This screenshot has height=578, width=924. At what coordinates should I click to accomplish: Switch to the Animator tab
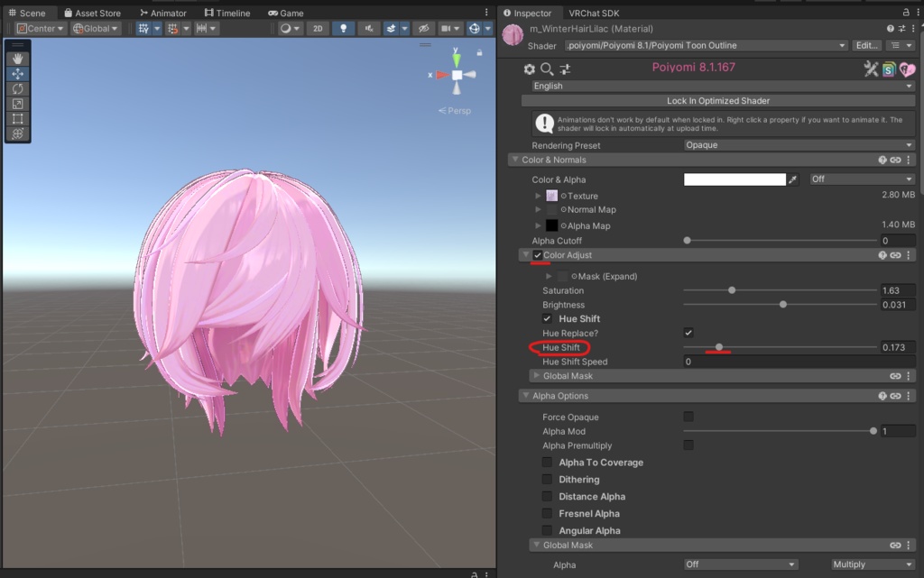click(x=163, y=13)
